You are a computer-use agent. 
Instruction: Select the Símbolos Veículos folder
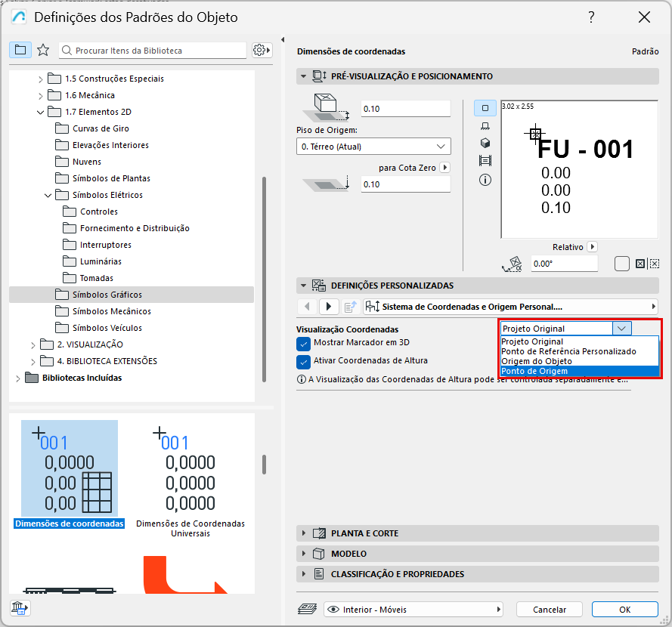coord(107,328)
